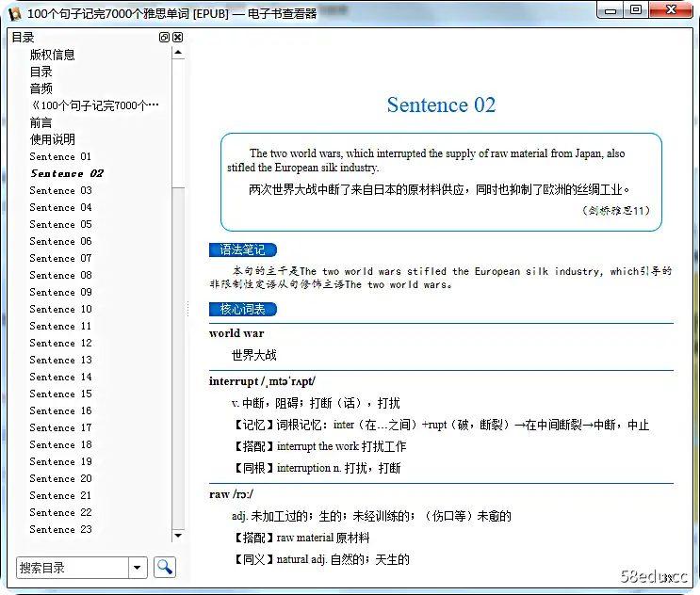
Task: Jump to Sentence 01
Action: click(x=60, y=156)
